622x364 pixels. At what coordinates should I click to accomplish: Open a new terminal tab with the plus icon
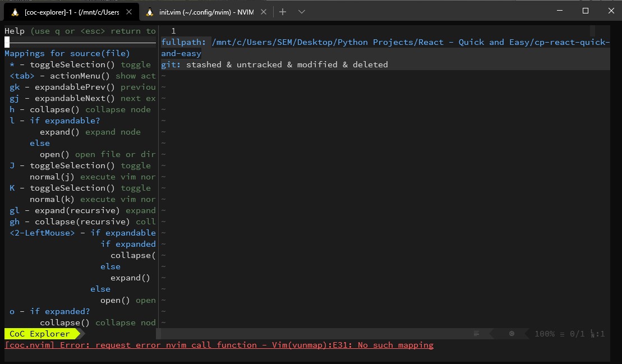(x=283, y=11)
